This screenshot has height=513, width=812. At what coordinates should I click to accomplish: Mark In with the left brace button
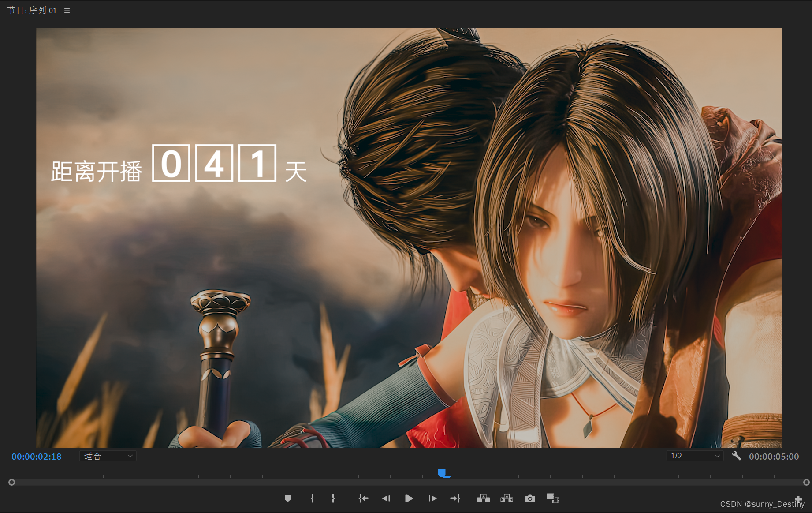pyautogui.click(x=313, y=498)
